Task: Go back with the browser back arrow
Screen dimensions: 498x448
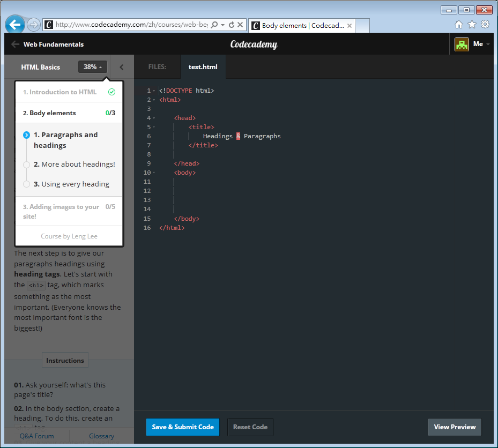Action: click(14, 24)
